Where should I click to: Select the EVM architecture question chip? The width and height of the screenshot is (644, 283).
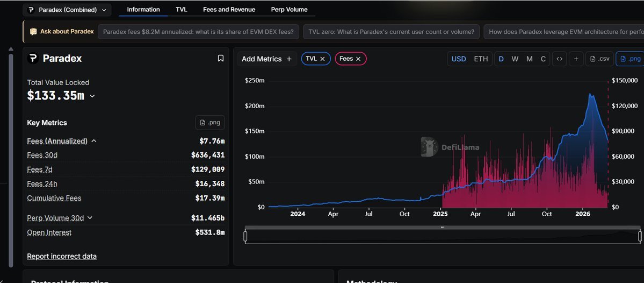point(564,32)
